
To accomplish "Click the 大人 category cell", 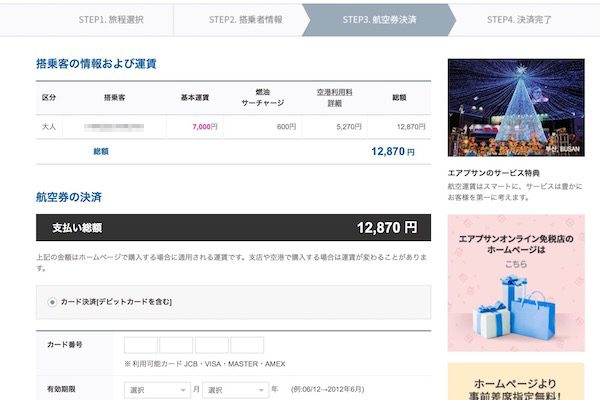I will click(x=49, y=127).
